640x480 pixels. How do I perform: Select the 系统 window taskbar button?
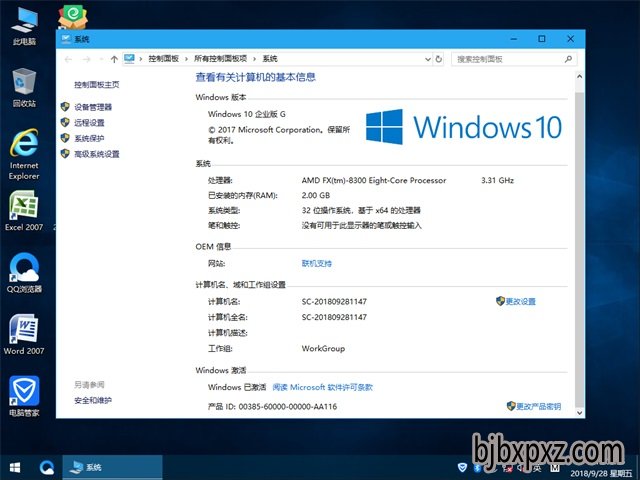click(112, 467)
